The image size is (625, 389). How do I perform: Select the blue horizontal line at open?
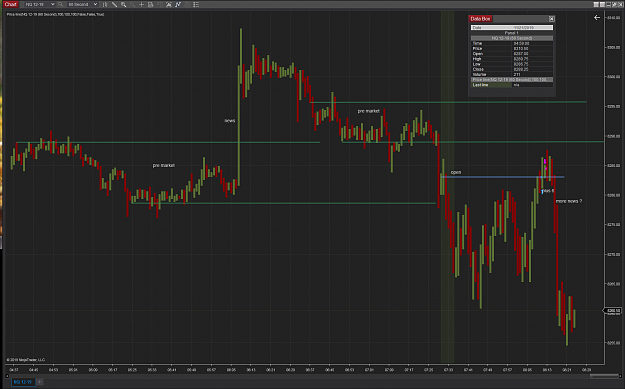tap(502, 177)
